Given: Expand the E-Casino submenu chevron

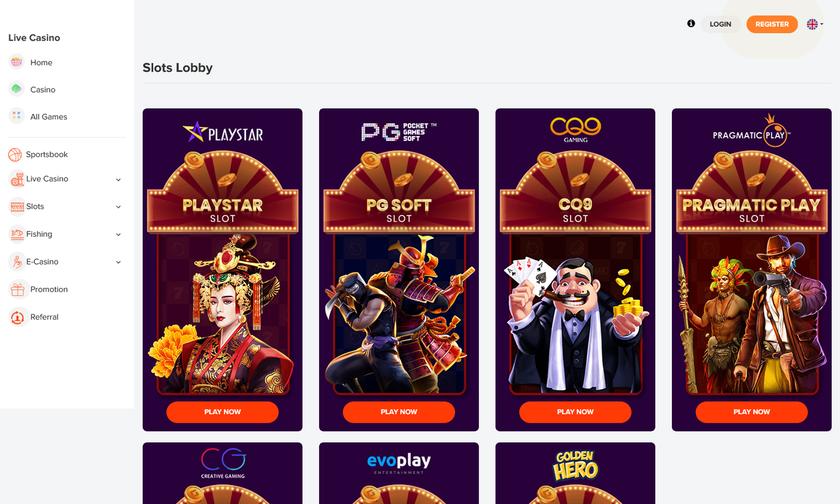Looking at the screenshot, I should click(x=118, y=262).
